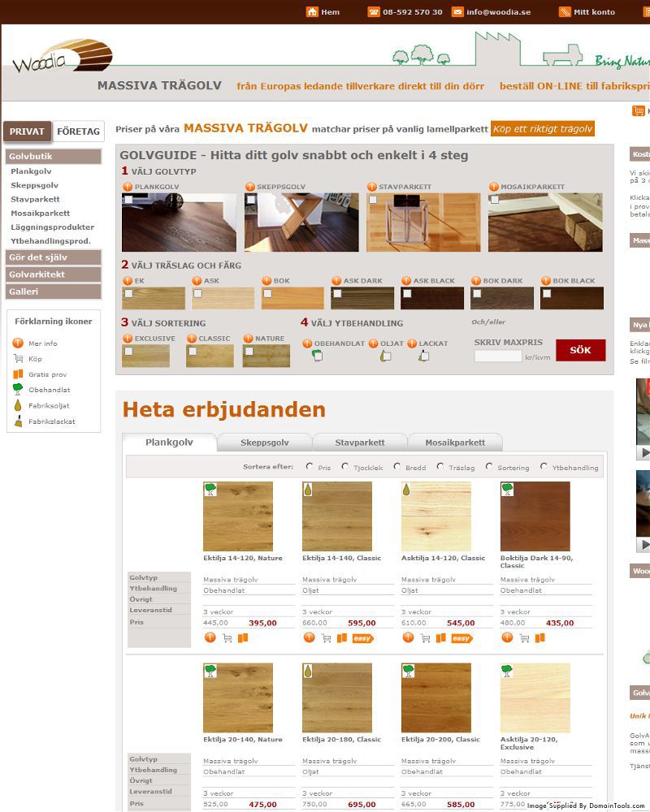Click cart icon under Ektilja 14-120, Nature
Screen dimensions: 650x812
(x=227, y=638)
